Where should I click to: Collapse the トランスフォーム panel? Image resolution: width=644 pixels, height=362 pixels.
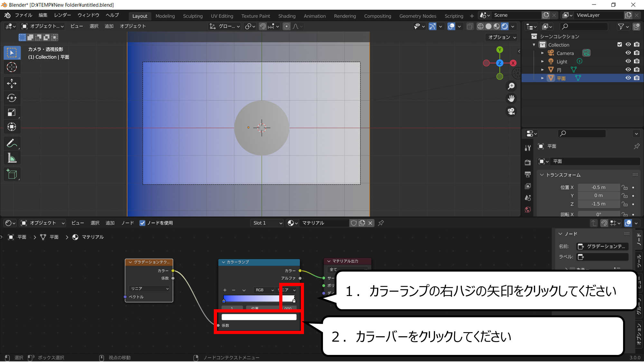pos(542,175)
